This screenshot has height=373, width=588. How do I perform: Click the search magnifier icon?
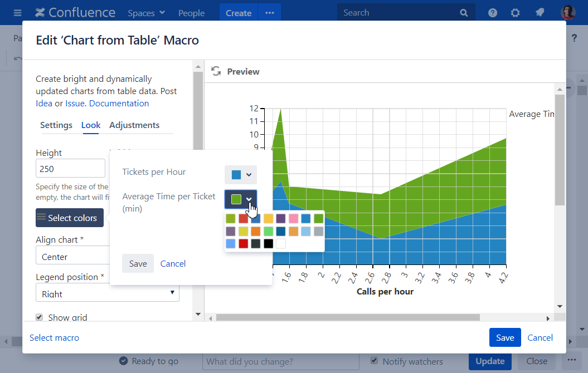[464, 13]
